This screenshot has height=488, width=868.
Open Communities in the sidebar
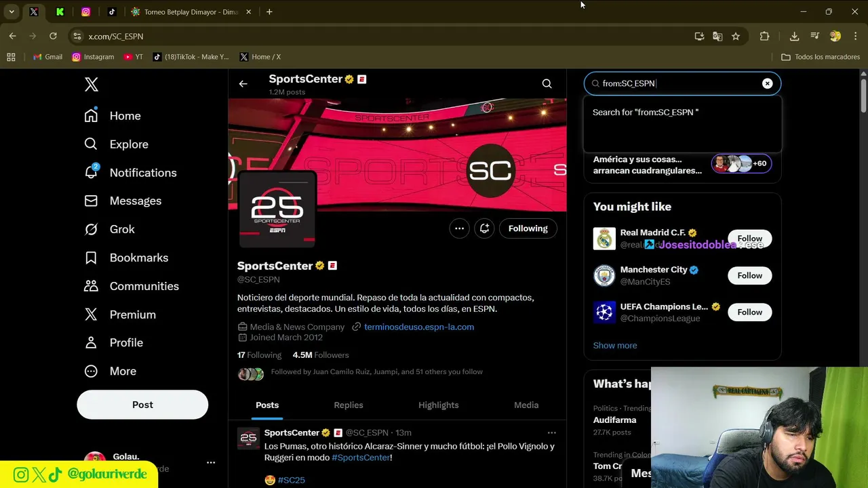(x=132, y=287)
